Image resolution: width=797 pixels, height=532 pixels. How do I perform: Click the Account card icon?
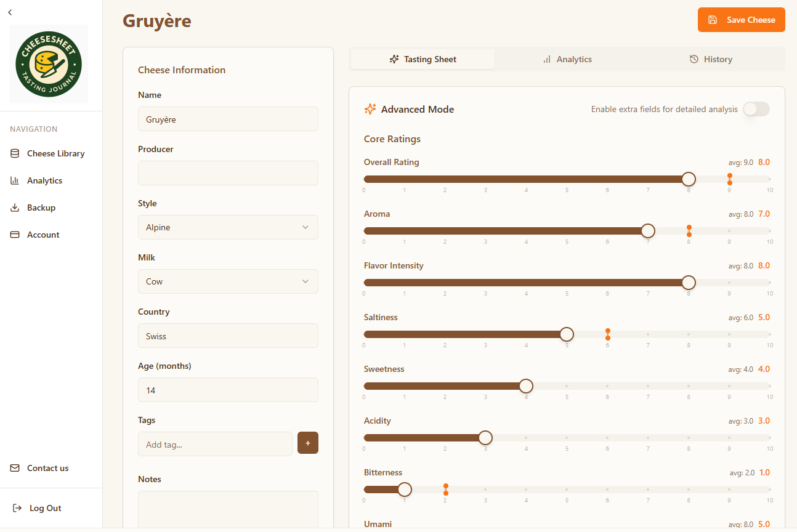coord(15,235)
